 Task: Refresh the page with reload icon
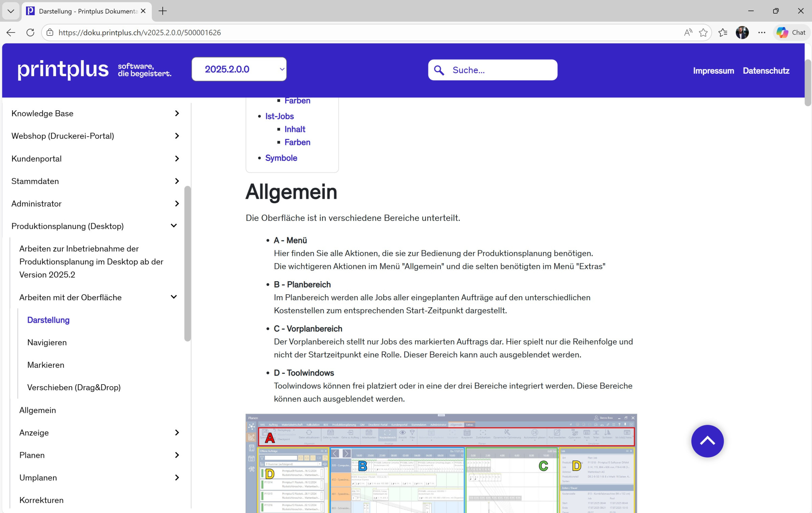tap(30, 32)
